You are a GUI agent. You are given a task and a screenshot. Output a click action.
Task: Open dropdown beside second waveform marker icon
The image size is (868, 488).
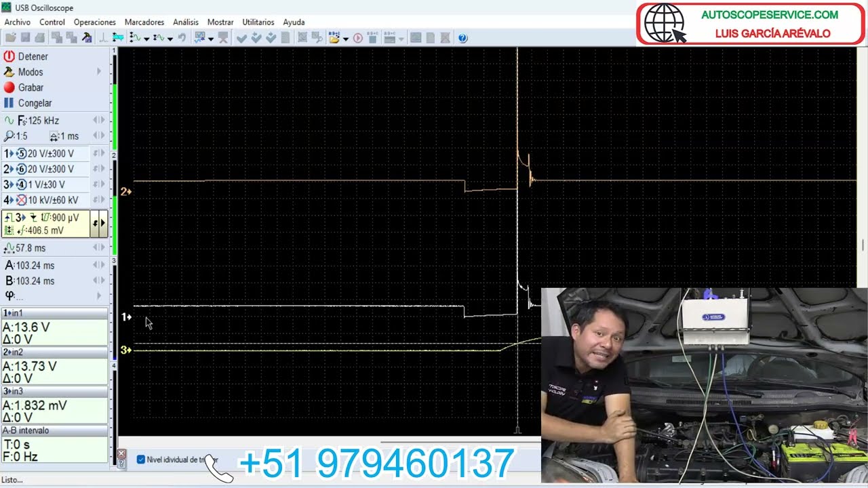pyautogui.click(x=170, y=39)
